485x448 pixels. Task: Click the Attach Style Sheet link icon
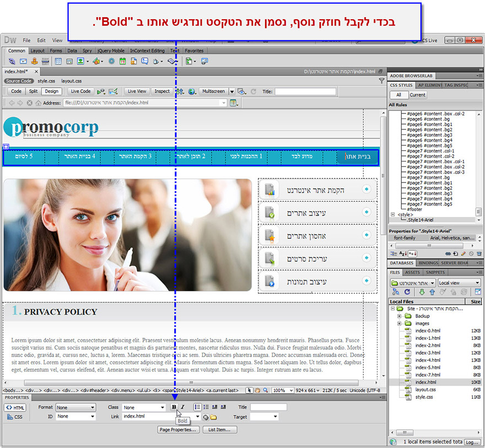(448, 253)
